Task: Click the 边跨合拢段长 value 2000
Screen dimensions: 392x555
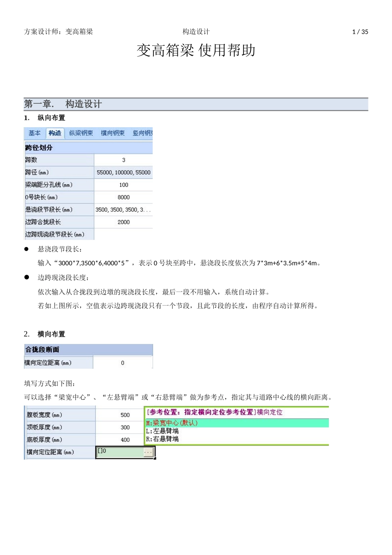Action: 123,222
